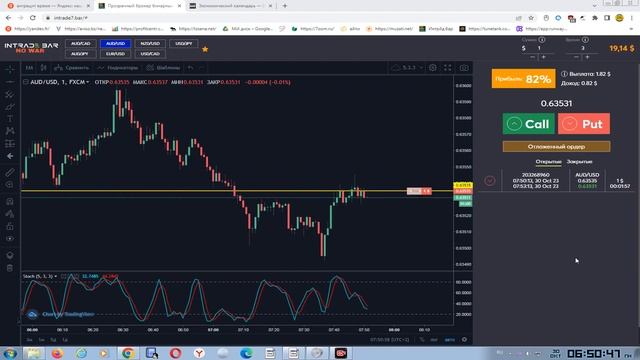Image resolution: width=640 pixels, height=360 pixels.
Task: Click the amount info icon
Action: pyautogui.click(x=542, y=40)
